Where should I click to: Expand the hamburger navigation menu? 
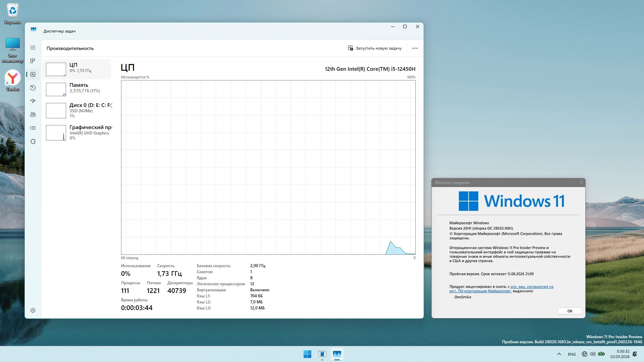[33, 48]
